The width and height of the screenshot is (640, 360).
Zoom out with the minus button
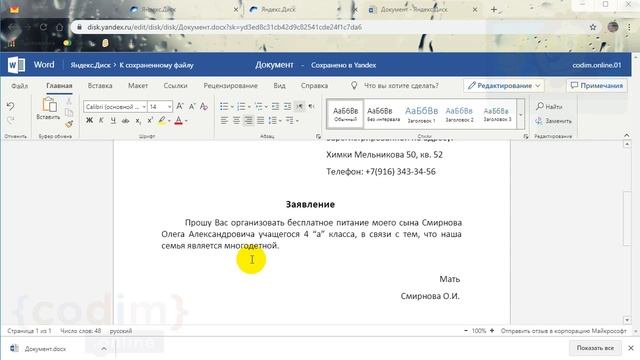pyautogui.click(x=466, y=331)
